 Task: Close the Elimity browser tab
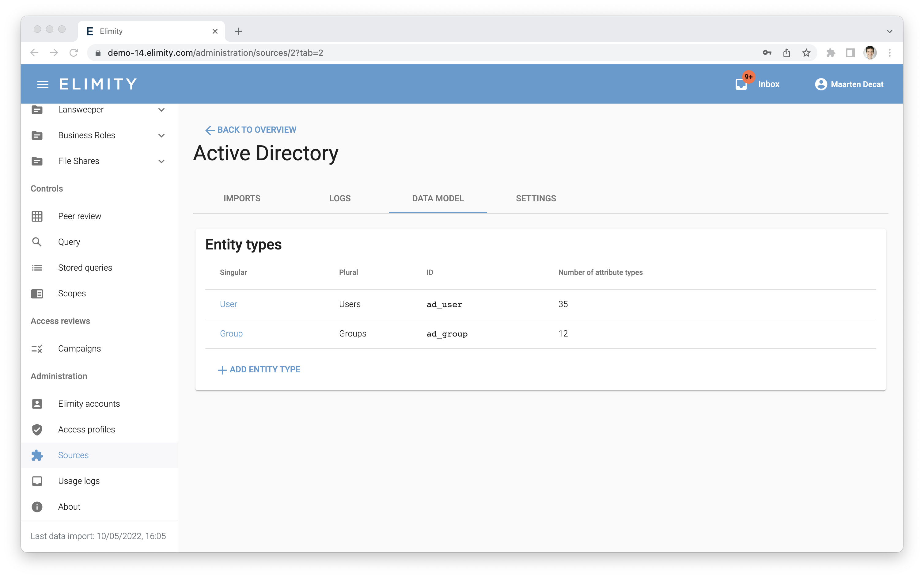215,31
